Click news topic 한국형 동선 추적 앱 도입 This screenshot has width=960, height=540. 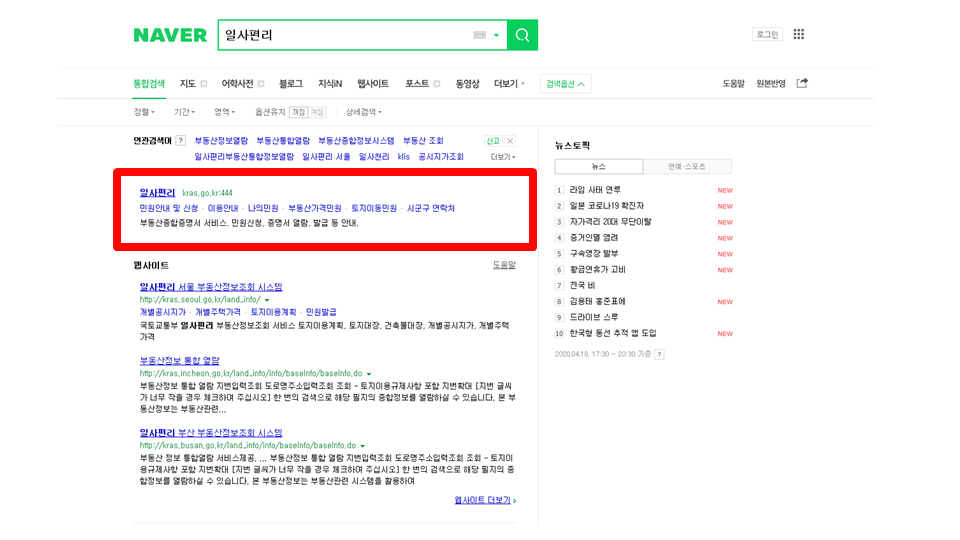pos(613,333)
